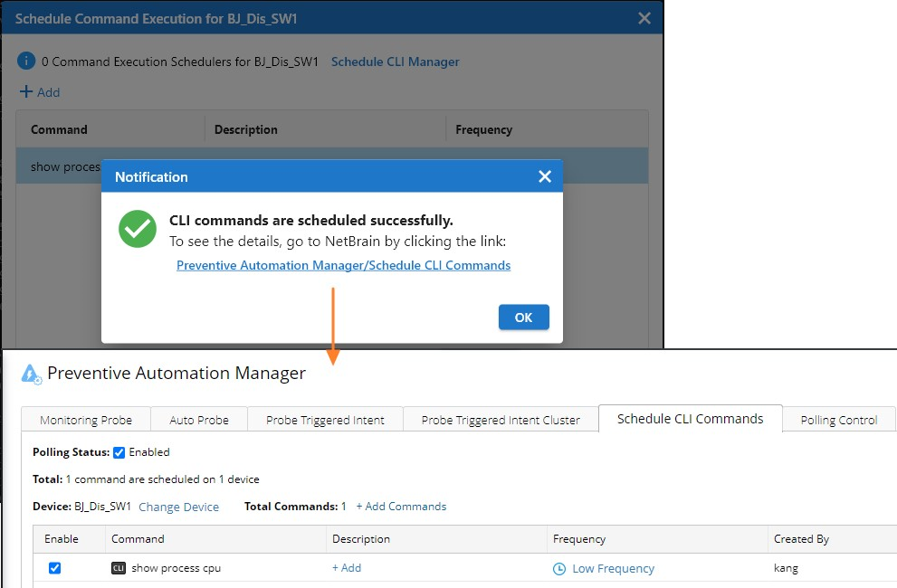
Task: Select the Probe Triggered Intent Cluster tab
Action: [501, 420]
